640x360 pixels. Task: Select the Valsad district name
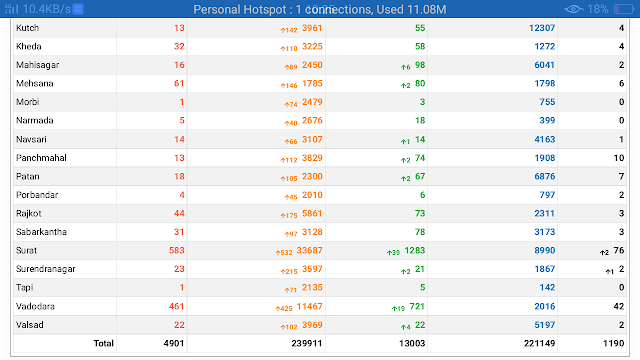pos(29,325)
